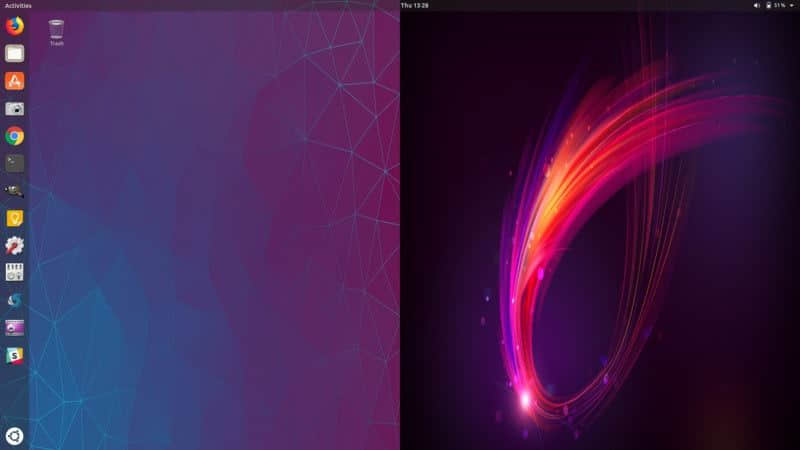Launch Firefox from the dock
The width and height of the screenshot is (800, 450).
tap(14, 26)
